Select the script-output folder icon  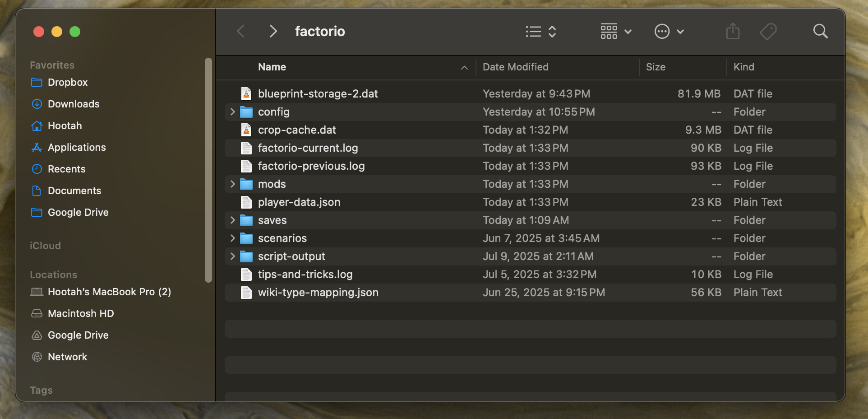click(x=246, y=256)
